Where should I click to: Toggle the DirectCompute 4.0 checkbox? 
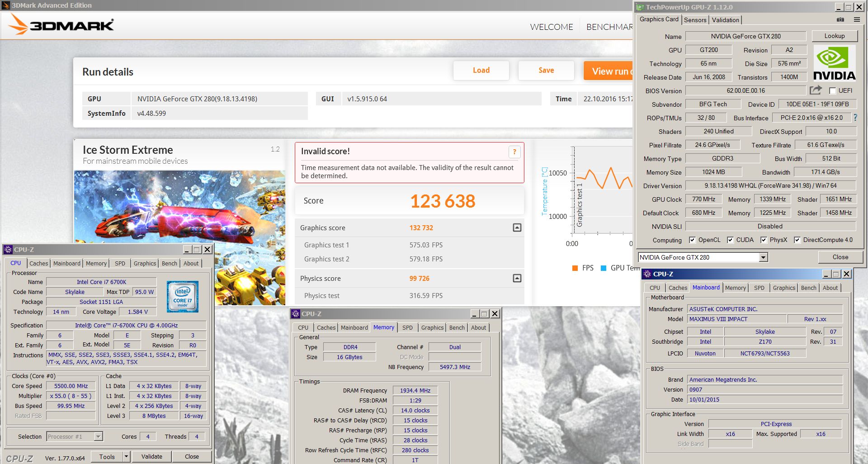[x=797, y=240]
